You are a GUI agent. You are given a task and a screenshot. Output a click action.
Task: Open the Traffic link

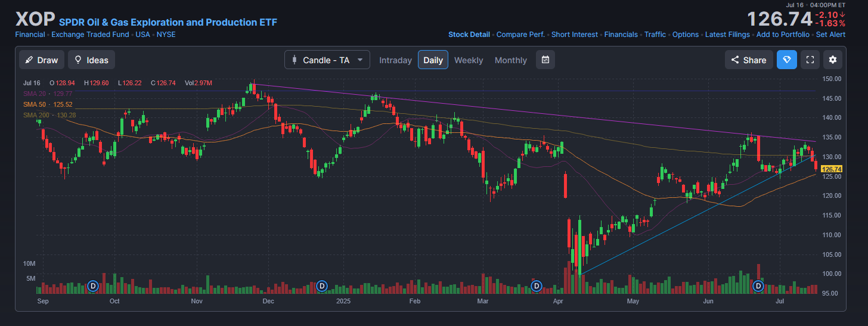click(655, 35)
